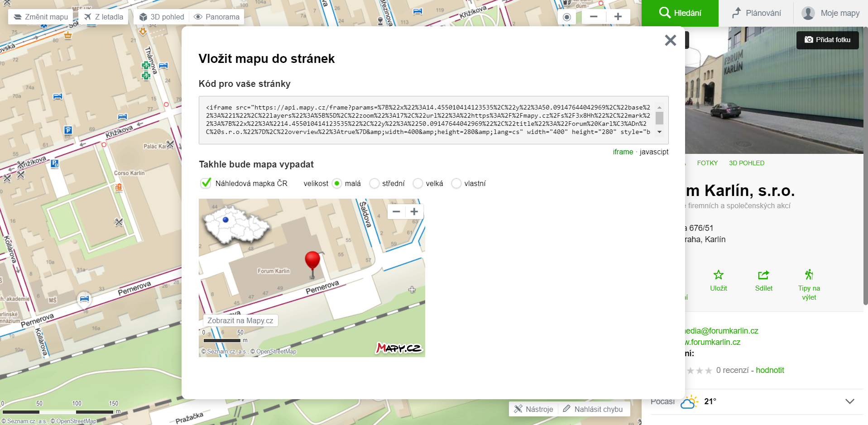Click the parking P icon on Křižíkova
Screen dimensions: 868x425
pos(68,130)
